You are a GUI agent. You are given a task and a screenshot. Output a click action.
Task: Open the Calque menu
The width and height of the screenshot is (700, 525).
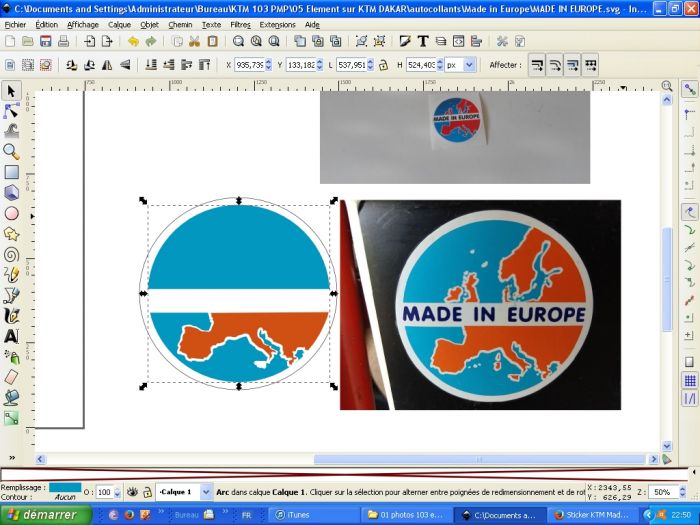tap(119, 24)
